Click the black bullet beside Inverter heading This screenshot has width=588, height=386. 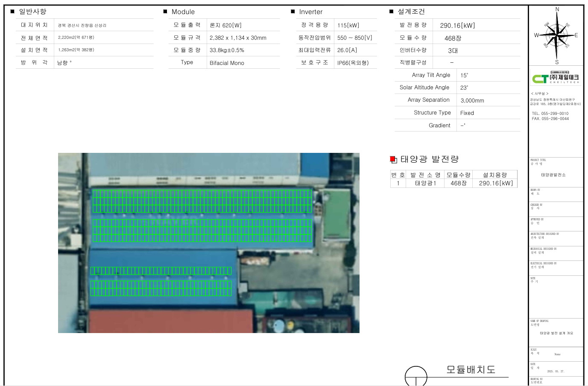(x=293, y=12)
